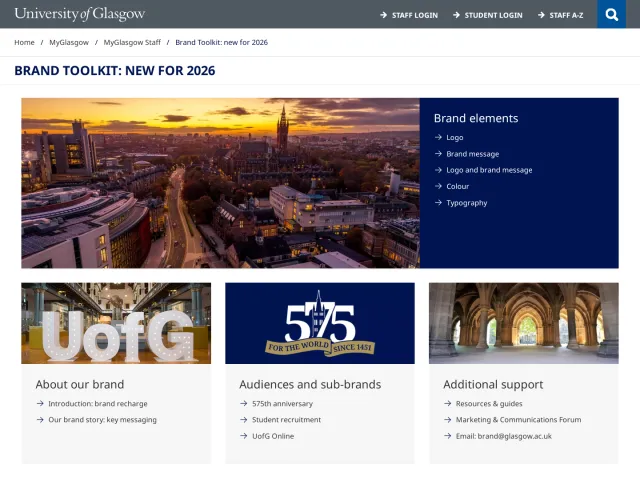This screenshot has width=640, height=480.
Task: Open the Typography link
Action: [467, 203]
